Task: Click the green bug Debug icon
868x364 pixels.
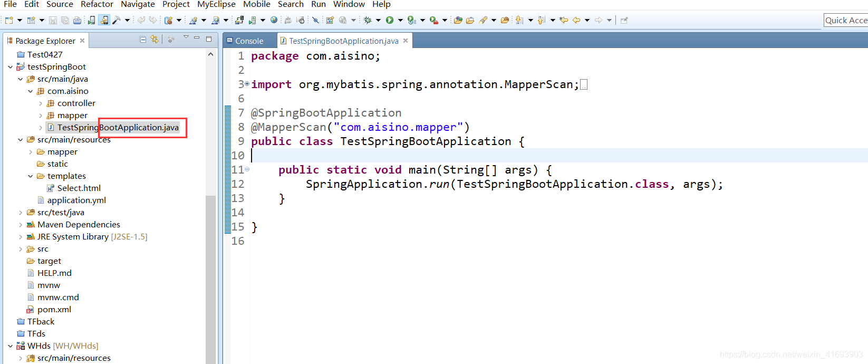Action: tap(368, 20)
